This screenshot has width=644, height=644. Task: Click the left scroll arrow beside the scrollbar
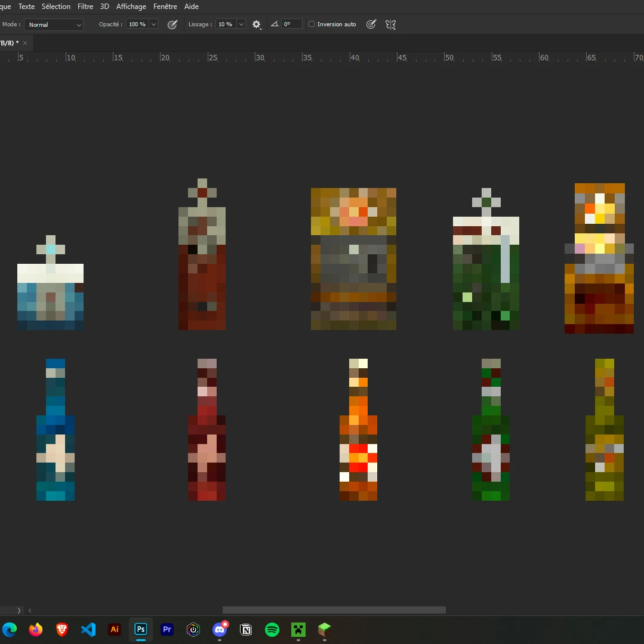30,611
